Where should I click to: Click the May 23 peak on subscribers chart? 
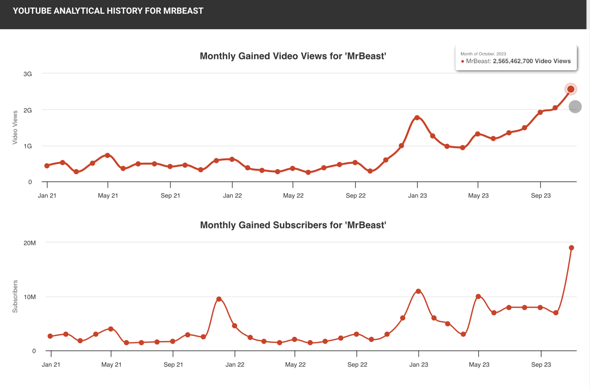[478, 296]
